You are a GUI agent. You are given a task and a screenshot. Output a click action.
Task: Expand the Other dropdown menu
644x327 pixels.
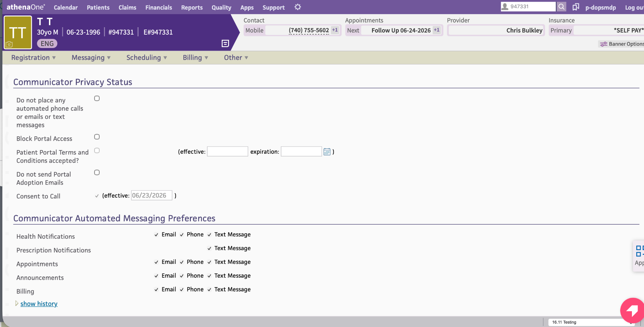click(236, 58)
